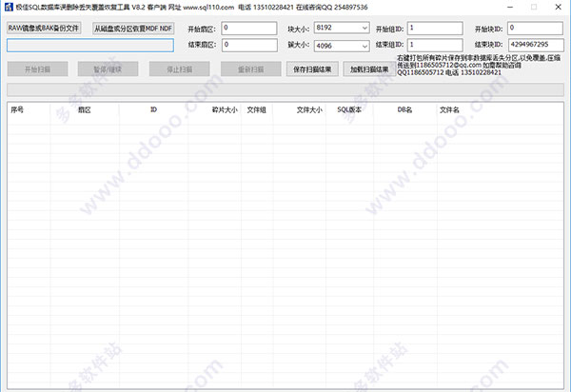Click 从磁盘或分区恢复MDF NDF button
The height and width of the screenshot is (392, 571).
pos(133,29)
